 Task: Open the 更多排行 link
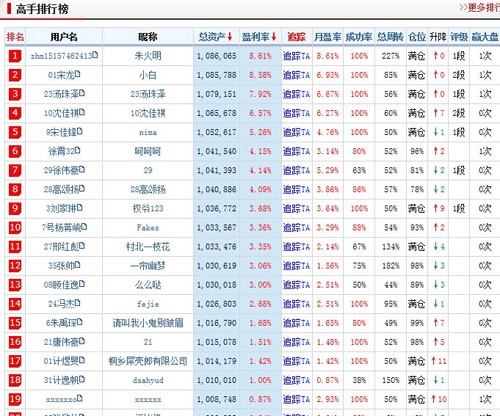[x=480, y=7]
